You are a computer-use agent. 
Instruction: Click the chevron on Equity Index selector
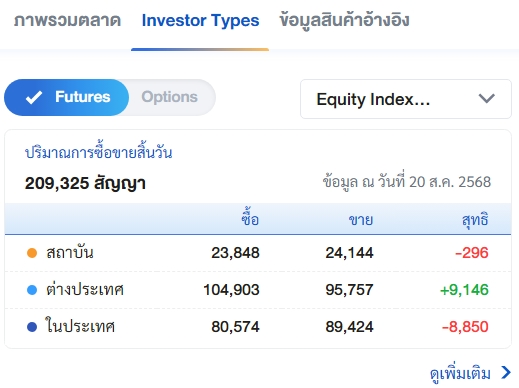[x=486, y=99]
